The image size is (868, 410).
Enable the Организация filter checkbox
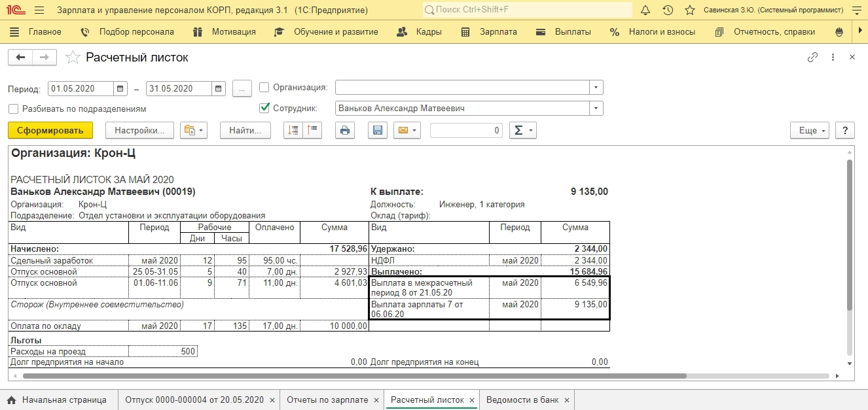pos(264,88)
